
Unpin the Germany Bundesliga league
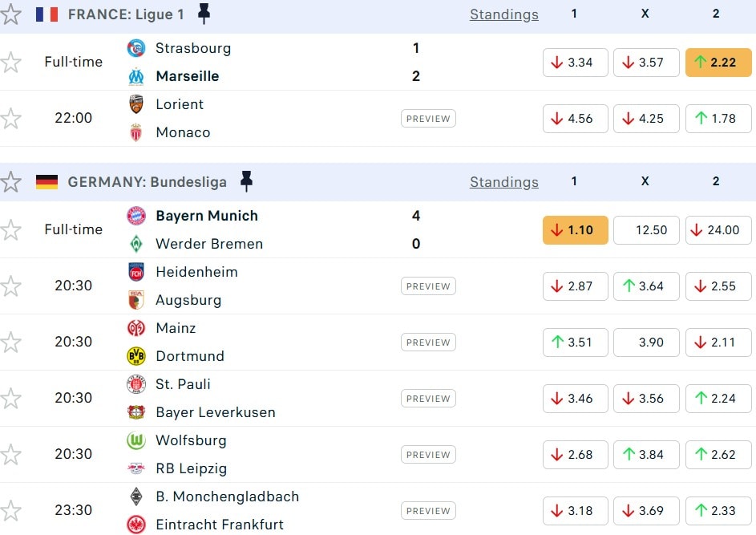[246, 182]
